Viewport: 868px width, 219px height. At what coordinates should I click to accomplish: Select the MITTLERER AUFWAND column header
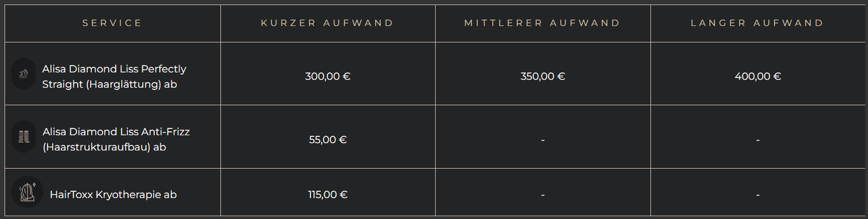(543, 23)
